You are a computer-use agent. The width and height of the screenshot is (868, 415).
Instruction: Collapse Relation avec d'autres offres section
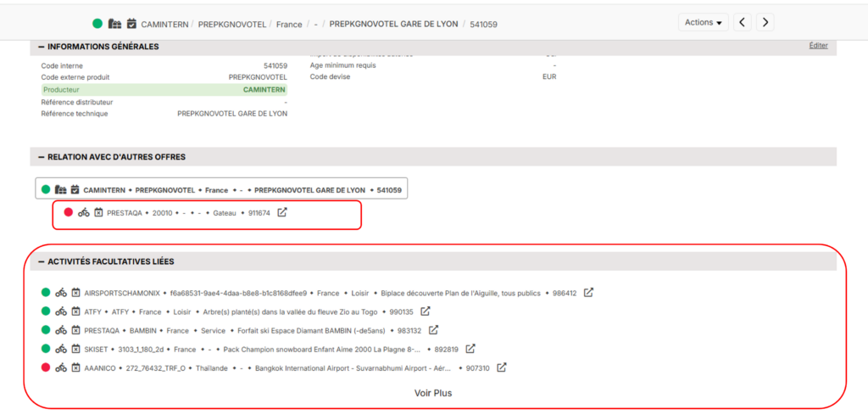coord(41,157)
